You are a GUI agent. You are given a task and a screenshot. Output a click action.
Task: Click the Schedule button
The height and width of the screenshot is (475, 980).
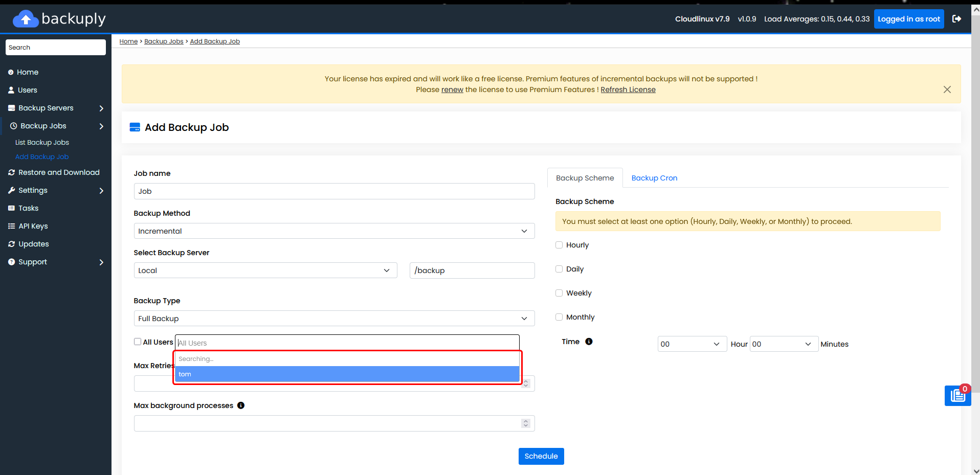tap(541, 456)
